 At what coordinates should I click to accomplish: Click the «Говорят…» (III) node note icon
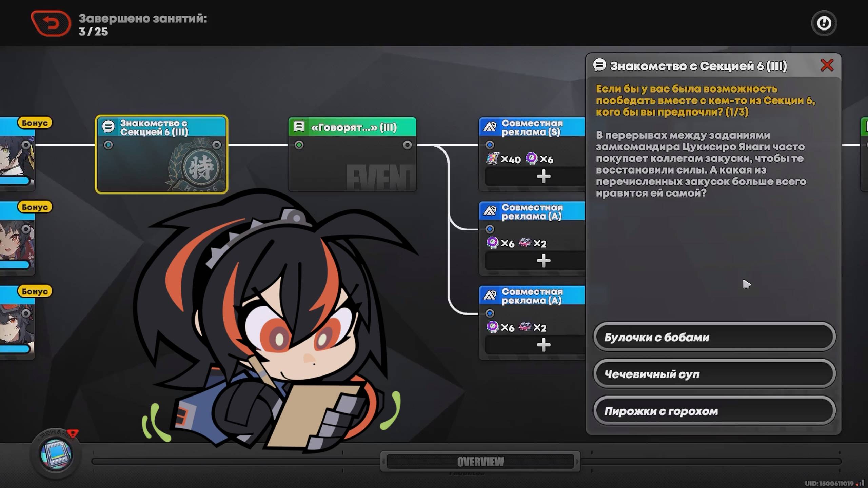[x=299, y=127]
